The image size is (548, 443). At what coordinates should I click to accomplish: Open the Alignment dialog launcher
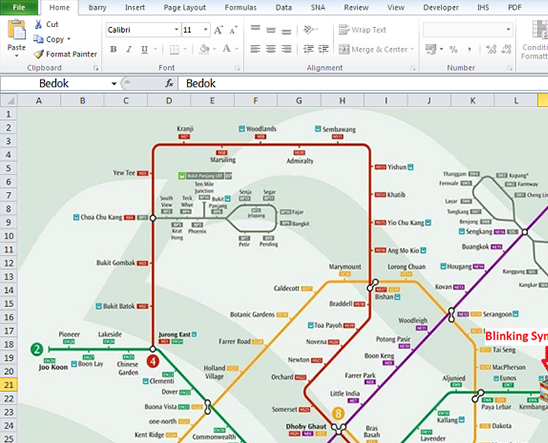click(412, 68)
